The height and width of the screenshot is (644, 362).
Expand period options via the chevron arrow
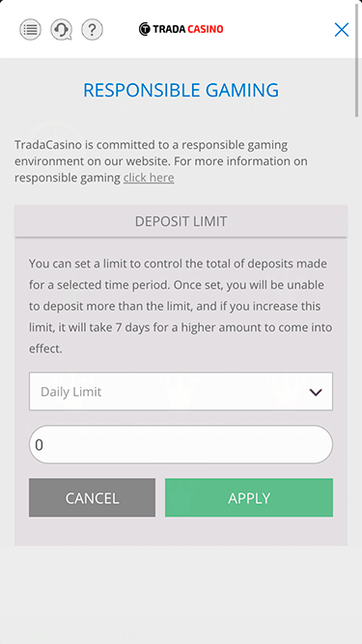pyautogui.click(x=316, y=392)
